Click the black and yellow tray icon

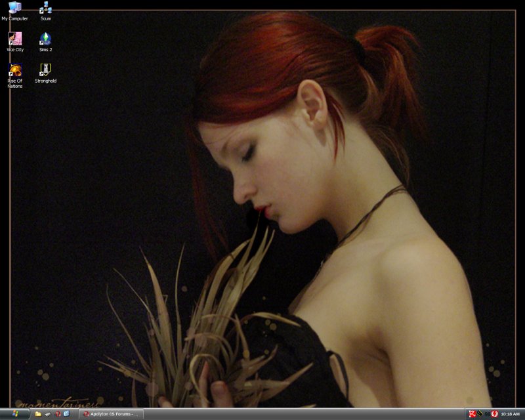click(480, 414)
